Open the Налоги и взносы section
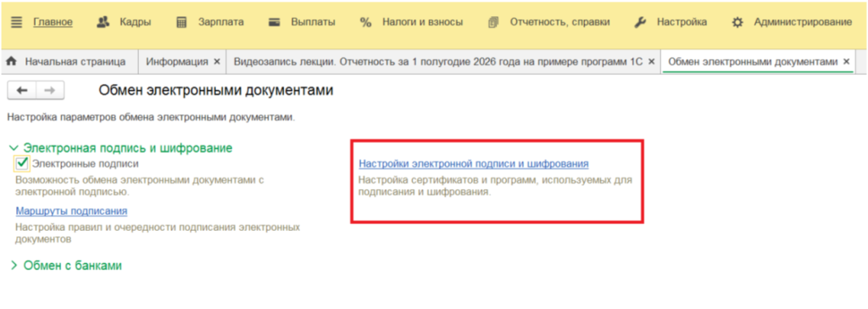 422,22
